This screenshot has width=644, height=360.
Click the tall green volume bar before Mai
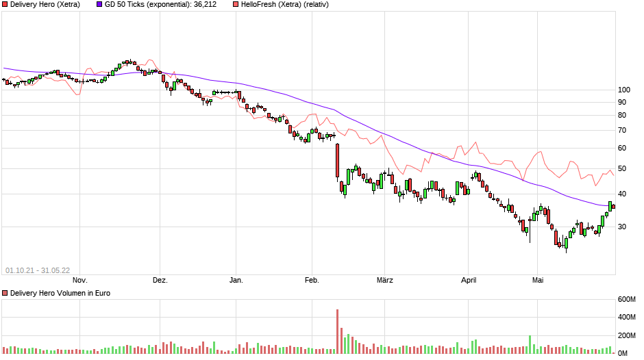(x=530, y=345)
